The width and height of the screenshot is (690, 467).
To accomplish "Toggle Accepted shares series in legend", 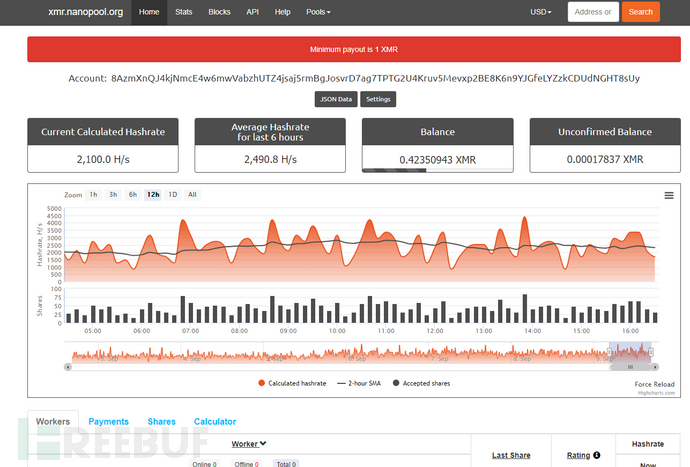I will pos(422,383).
